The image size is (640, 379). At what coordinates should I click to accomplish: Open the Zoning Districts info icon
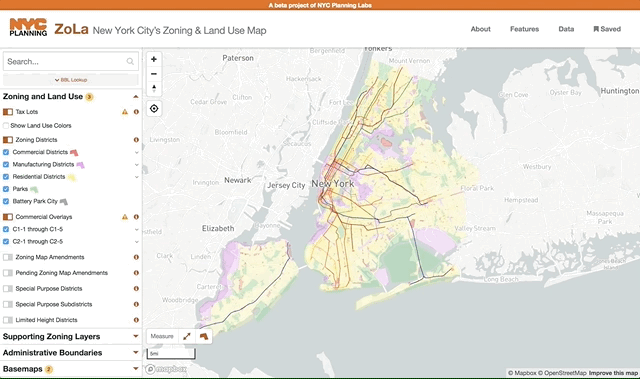point(136,140)
